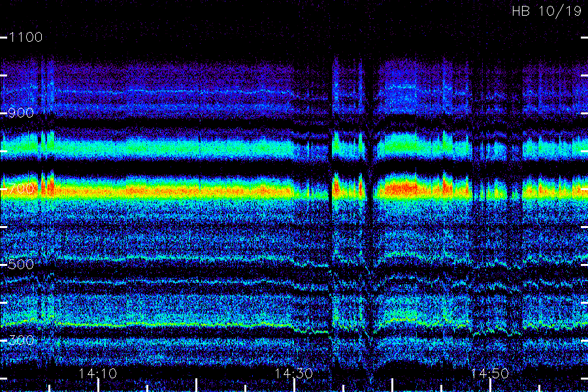Click the 900 frequency axis label
The image size is (588, 392).
click(x=21, y=113)
